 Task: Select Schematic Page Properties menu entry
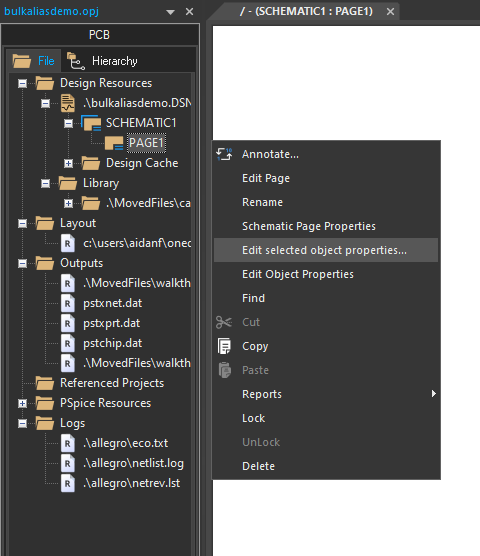309,226
